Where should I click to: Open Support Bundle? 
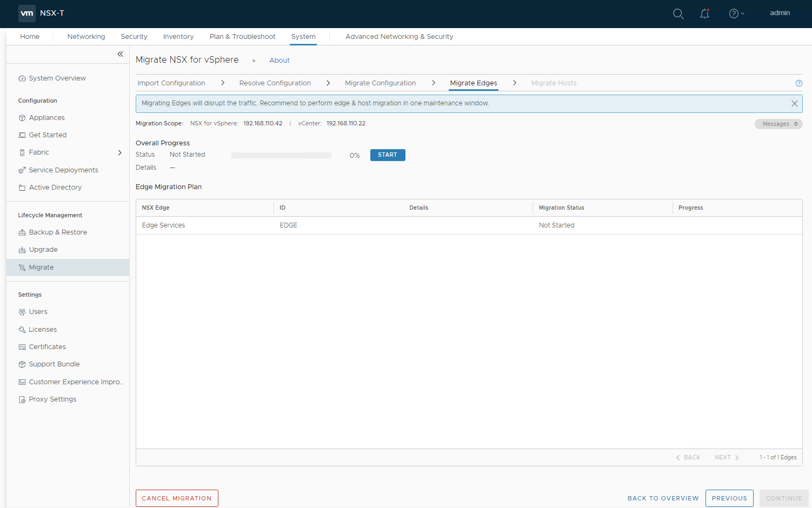click(x=54, y=364)
